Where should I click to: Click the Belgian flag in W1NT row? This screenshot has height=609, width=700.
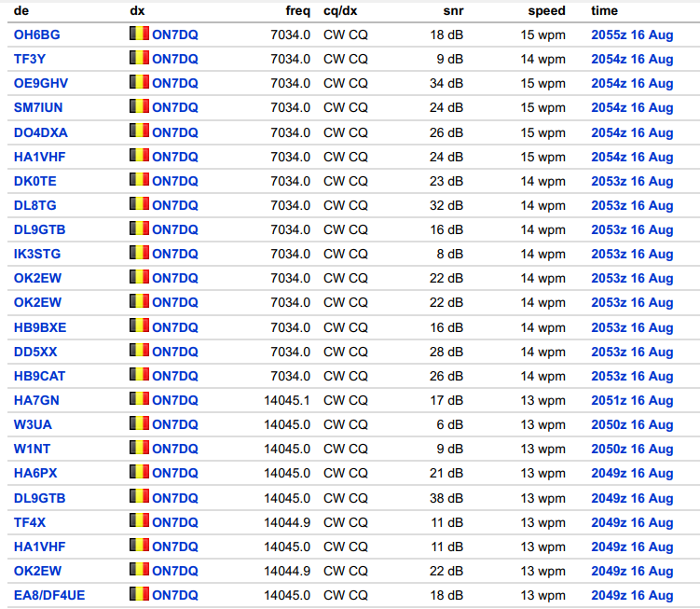139,447
